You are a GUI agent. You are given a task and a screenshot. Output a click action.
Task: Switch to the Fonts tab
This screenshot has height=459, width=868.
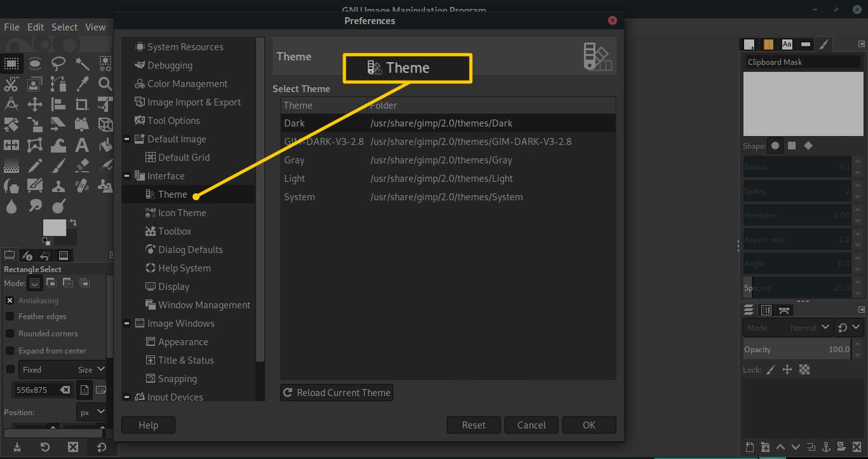(x=787, y=44)
